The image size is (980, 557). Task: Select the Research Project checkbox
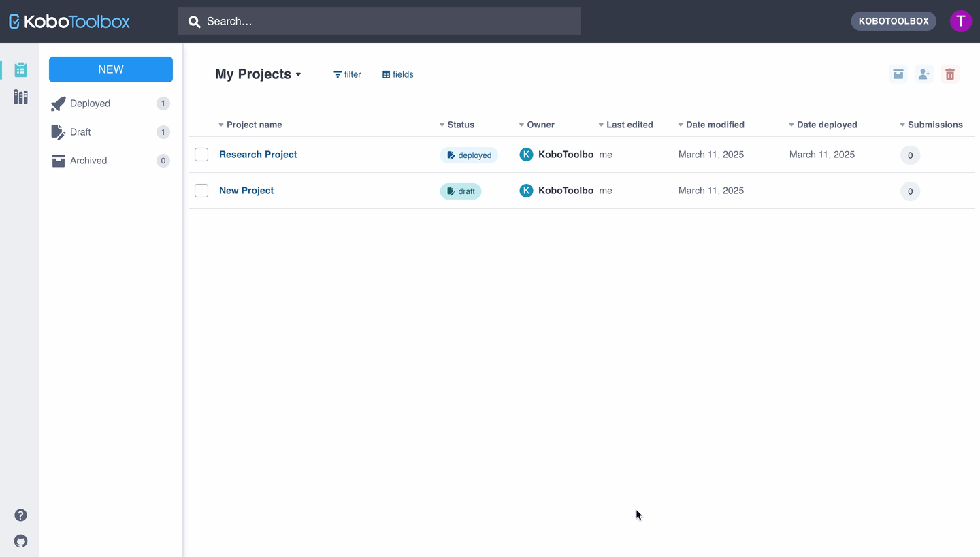coord(201,155)
